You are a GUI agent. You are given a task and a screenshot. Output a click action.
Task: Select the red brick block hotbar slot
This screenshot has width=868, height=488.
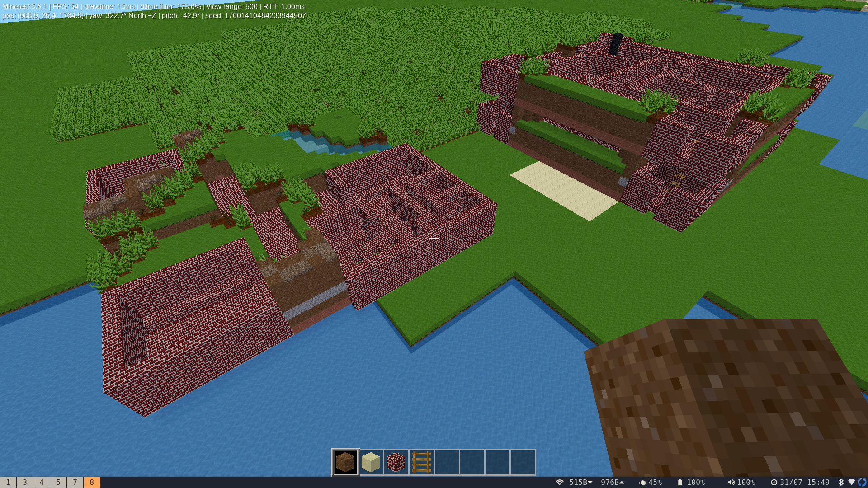click(396, 462)
